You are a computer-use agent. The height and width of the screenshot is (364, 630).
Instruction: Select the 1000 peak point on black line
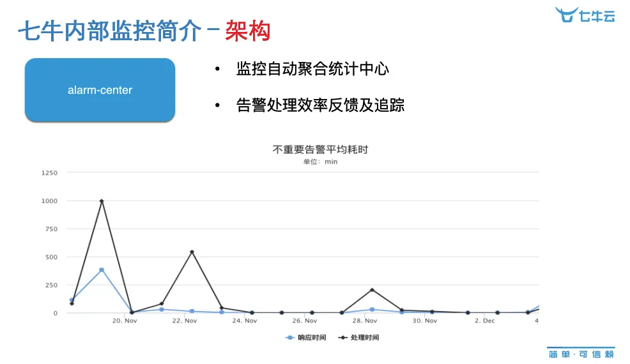pos(102,201)
